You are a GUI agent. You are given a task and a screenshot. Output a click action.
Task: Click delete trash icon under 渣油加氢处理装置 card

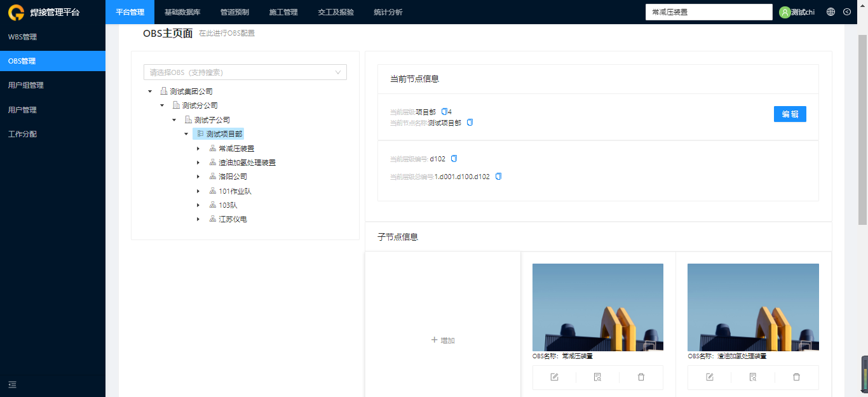click(x=796, y=377)
